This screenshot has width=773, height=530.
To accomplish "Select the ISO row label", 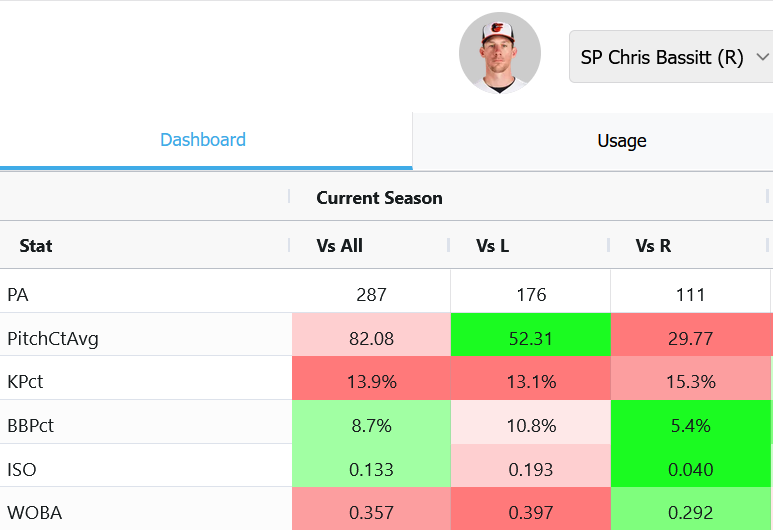I will click(x=22, y=469).
